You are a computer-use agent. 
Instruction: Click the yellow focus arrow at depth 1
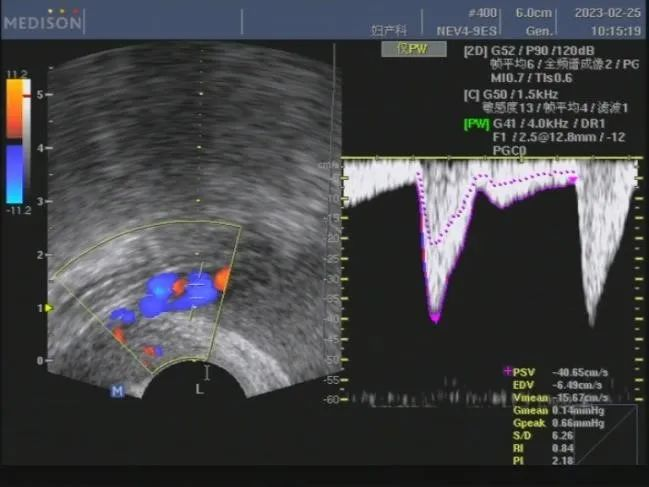[x=49, y=308]
